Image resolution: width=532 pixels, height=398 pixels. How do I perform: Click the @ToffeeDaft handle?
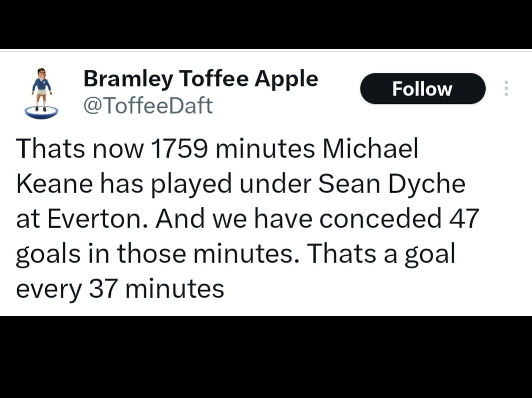148,105
